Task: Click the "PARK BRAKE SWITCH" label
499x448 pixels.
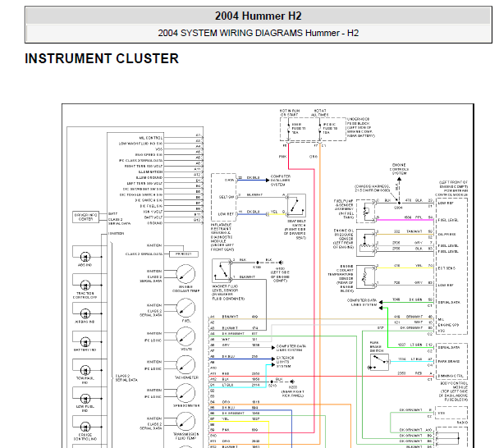Action: coord(377,347)
